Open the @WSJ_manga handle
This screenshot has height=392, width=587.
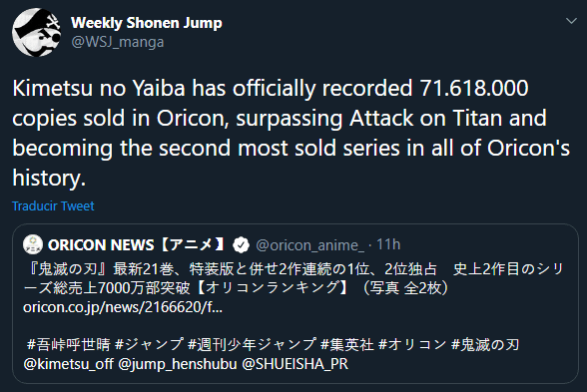pos(117,42)
